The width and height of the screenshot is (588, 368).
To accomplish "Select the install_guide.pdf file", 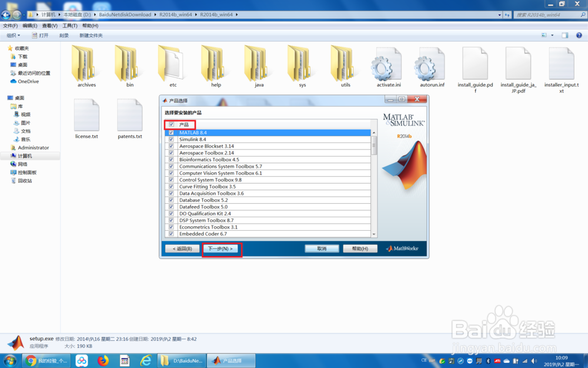I will 475,70.
